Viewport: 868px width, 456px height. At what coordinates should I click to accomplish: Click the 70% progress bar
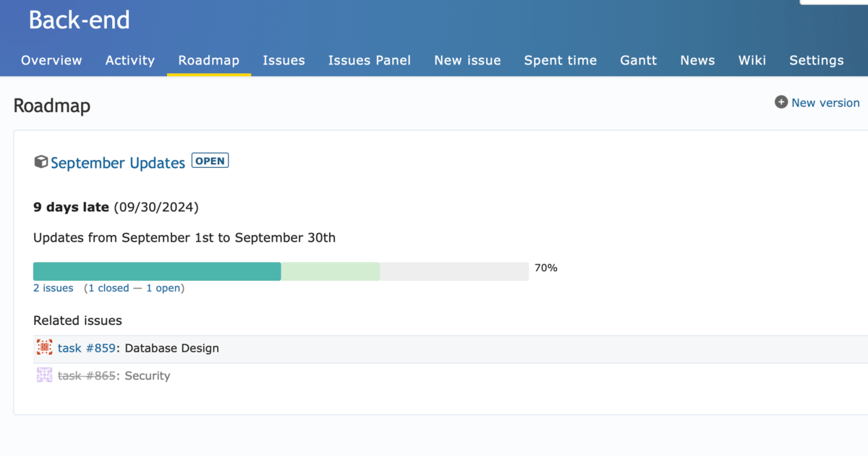click(281, 270)
